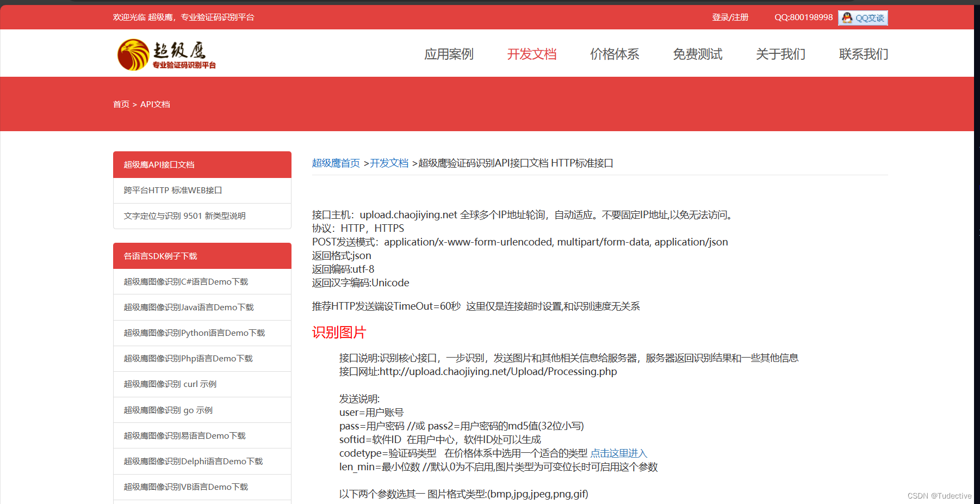Viewport: 980px width, 504px height.
Task: Open the 联系我们 menu item
Action: 864,54
